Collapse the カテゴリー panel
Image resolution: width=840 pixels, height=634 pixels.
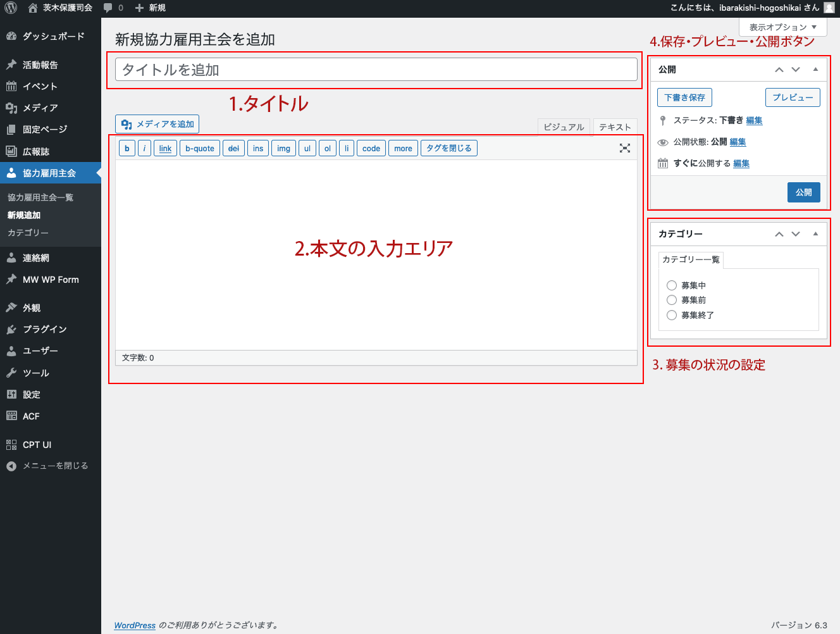(x=815, y=233)
